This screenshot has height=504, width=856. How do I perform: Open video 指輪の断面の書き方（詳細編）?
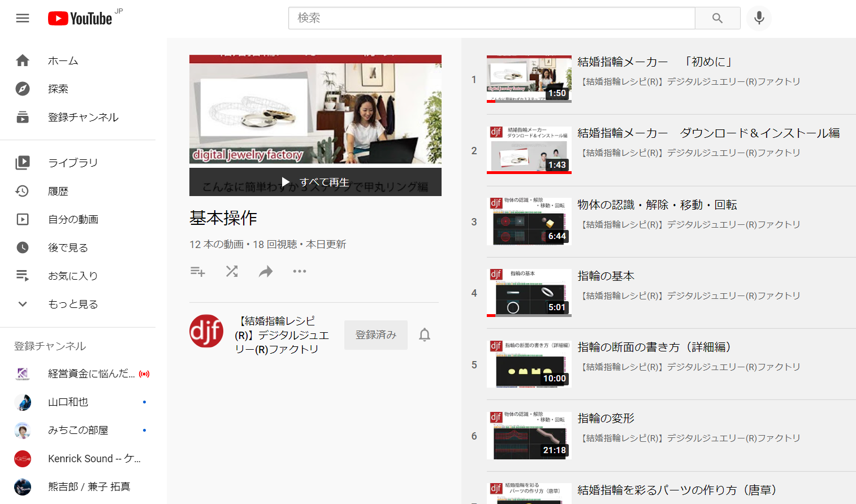(x=656, y=347)
